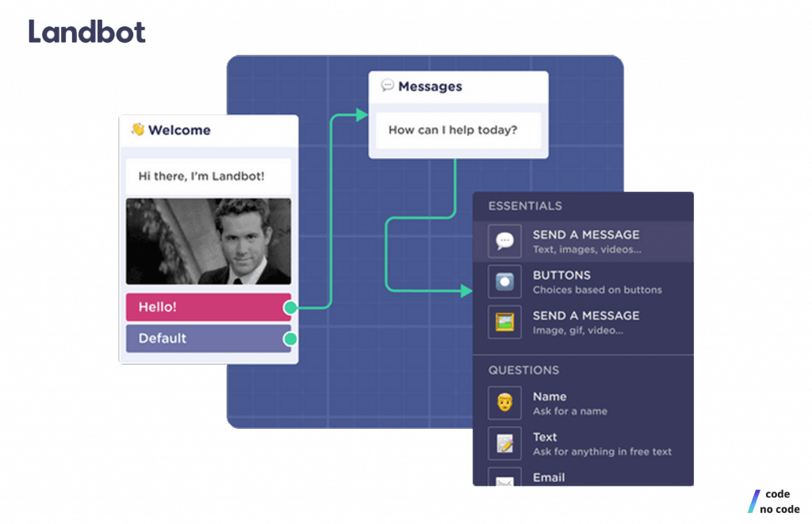812x524 pixels.
Task: Select the Buttons block icon
Action: click(504, 281)
